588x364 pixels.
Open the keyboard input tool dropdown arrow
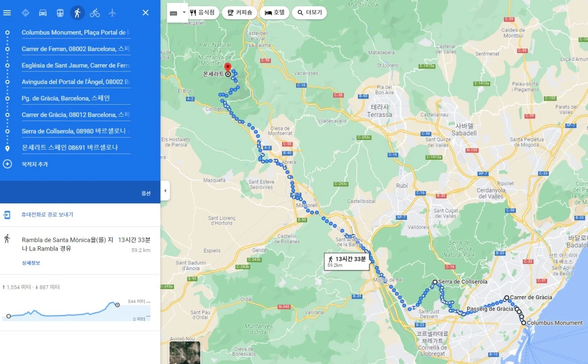[184, 12]
